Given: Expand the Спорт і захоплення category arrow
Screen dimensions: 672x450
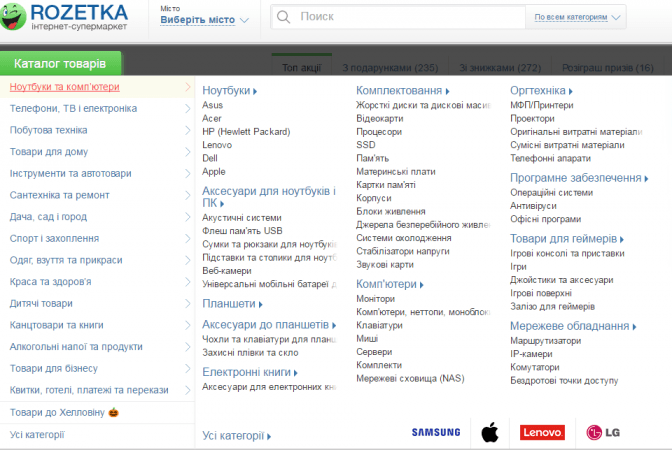Looking at the screenshot, I should 188,238.
